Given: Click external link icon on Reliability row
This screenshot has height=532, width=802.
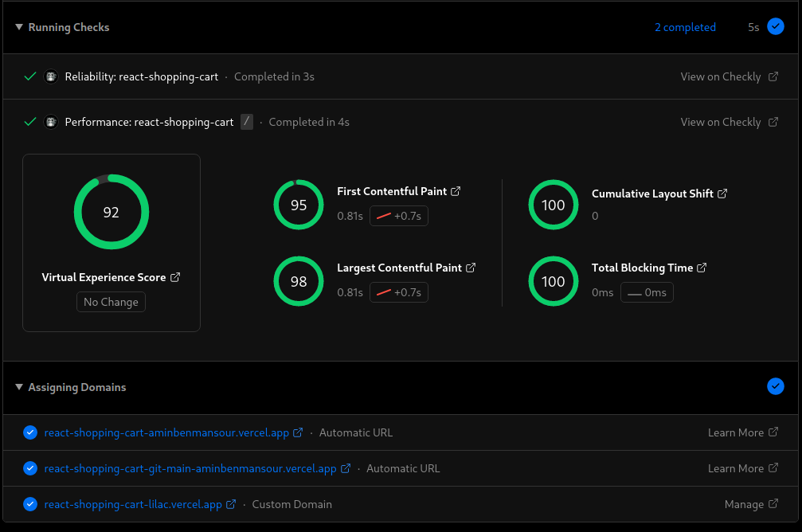Looking at the screenshot, I should 773,76.
